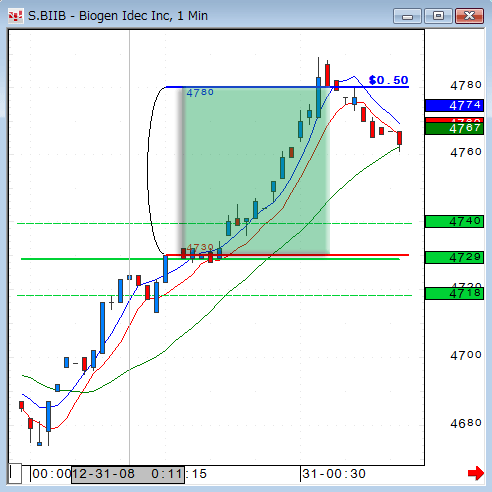492x492 pixels.
Task: Click the highlighted 12-31-08 0:11 time label
Action: 128,474
